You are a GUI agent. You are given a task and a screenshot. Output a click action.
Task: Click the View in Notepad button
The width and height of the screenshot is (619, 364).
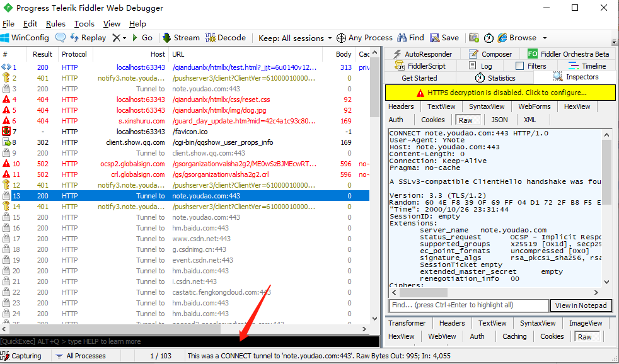(x=581, y=305)
